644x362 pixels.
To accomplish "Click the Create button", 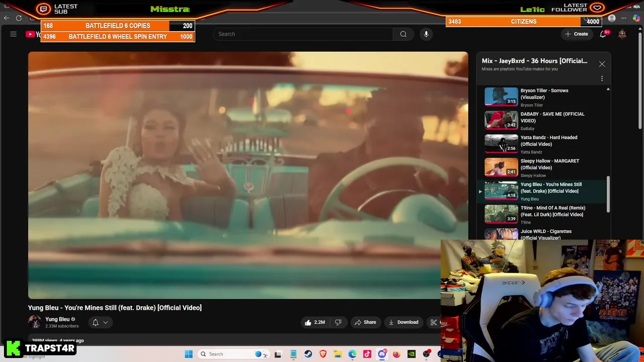I will click(x=577, y=34).
